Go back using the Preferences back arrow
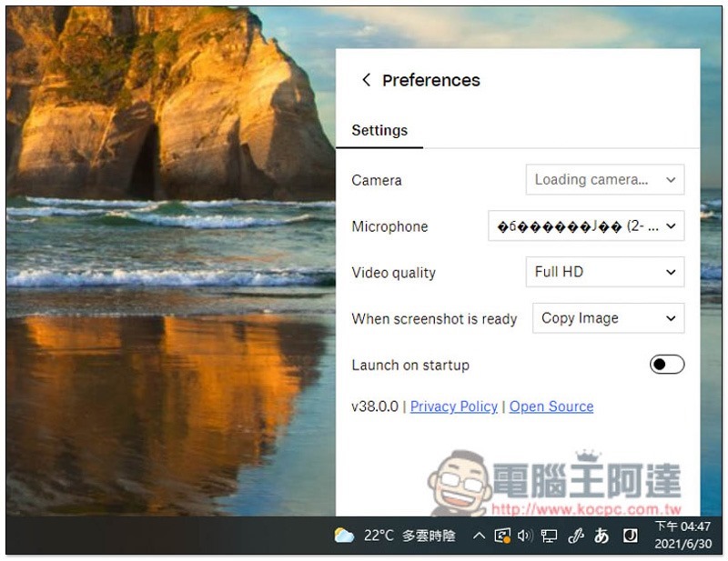728x561 pixels. point(366,80)
